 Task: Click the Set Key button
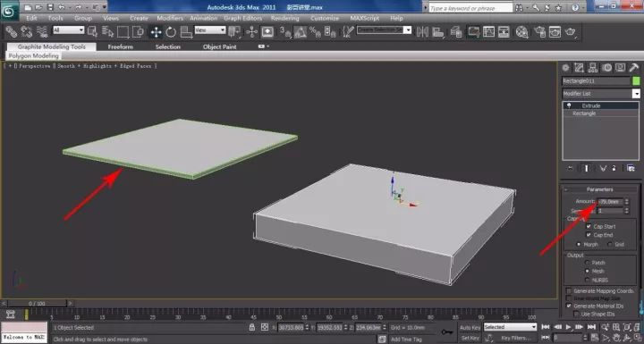(470, 338)
